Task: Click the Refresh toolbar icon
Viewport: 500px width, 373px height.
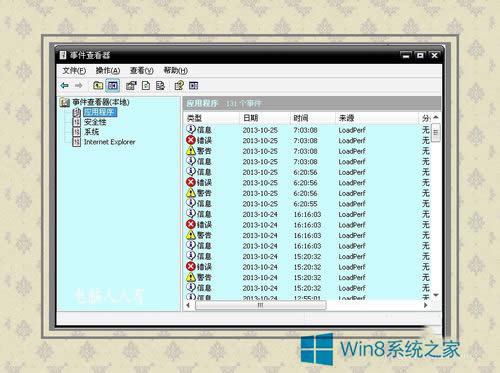Action: click(x=146, y=85)
